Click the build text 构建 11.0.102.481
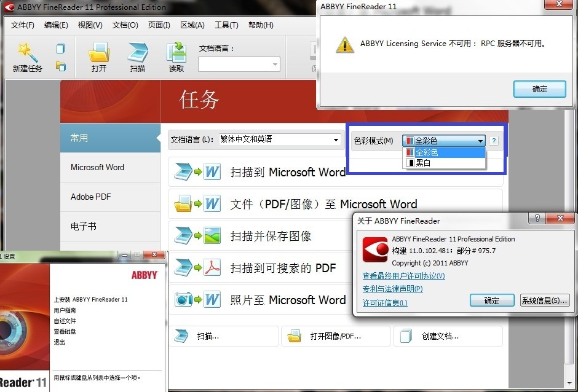The width and height of the screenshot is (578, 392). pyautogui.click(x=421, y=251)
